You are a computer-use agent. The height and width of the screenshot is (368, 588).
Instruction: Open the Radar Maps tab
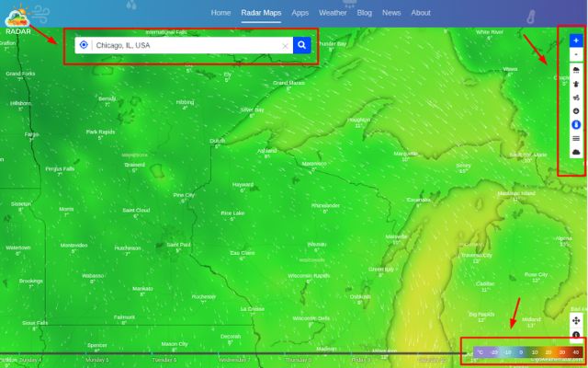pyautogui.click(x=261, y=13)
